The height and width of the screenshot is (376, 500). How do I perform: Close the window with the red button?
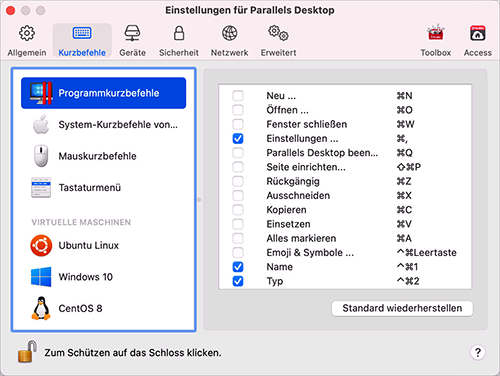tap(11, 10)
